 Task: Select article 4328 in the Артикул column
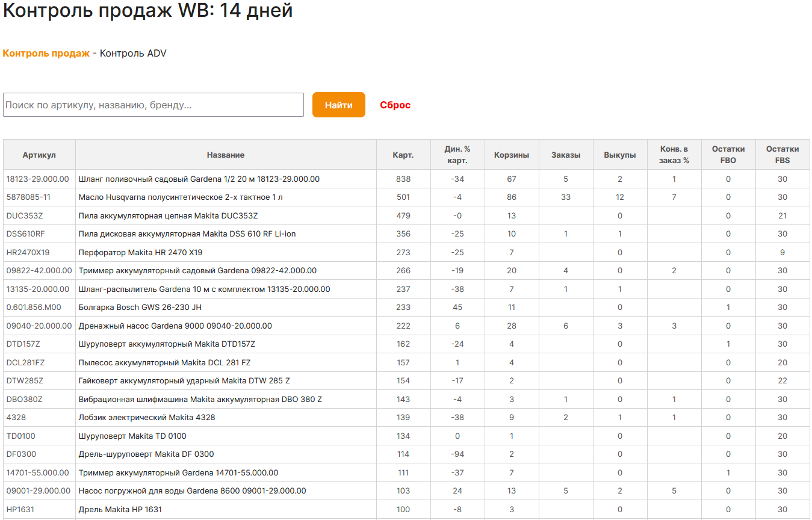[x=16, y=417]
